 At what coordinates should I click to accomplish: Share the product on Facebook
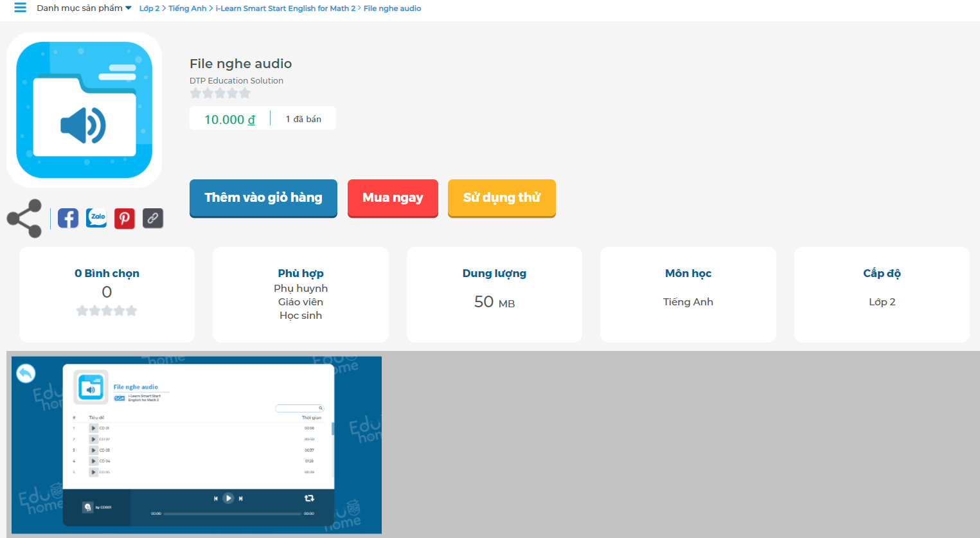click(68, 219)
